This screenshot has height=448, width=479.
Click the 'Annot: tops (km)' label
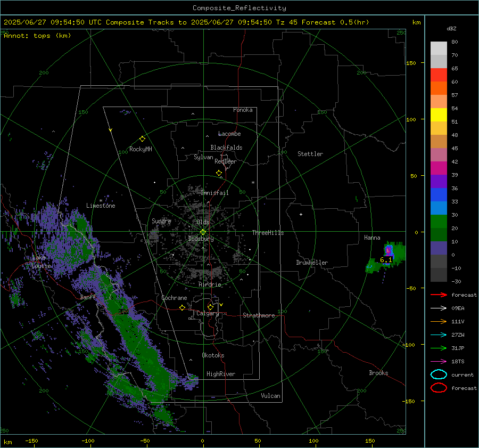37,36
